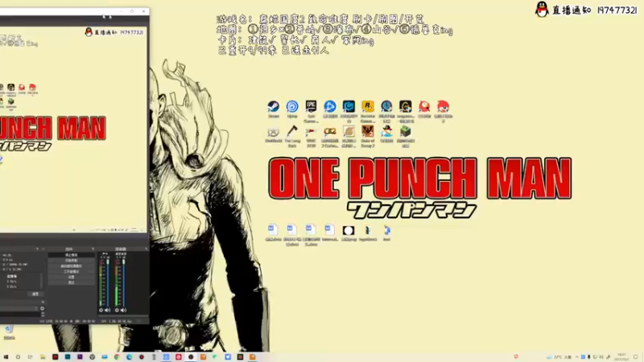Open File Explorer from the taskbar

(x=43, y=357)
